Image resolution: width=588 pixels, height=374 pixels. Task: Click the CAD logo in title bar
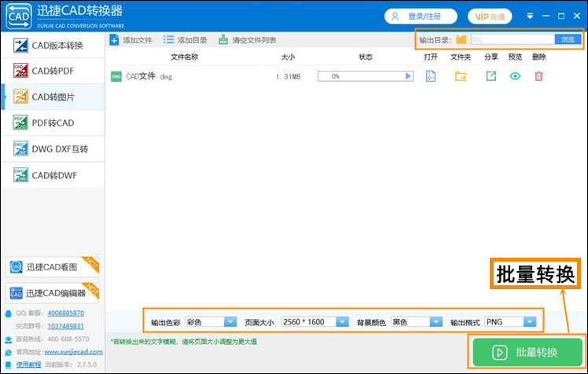(x=19, y=16)
